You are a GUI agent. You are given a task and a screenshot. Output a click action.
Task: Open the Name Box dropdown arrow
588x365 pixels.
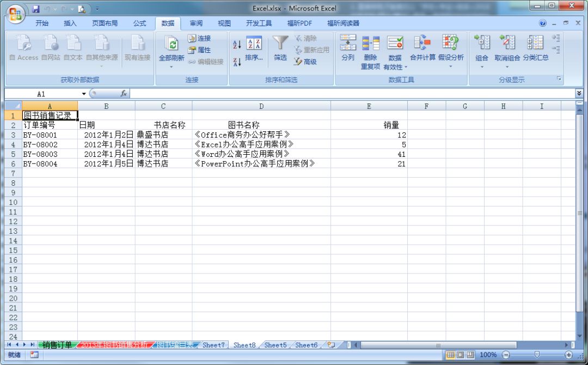tap(84, 94)
